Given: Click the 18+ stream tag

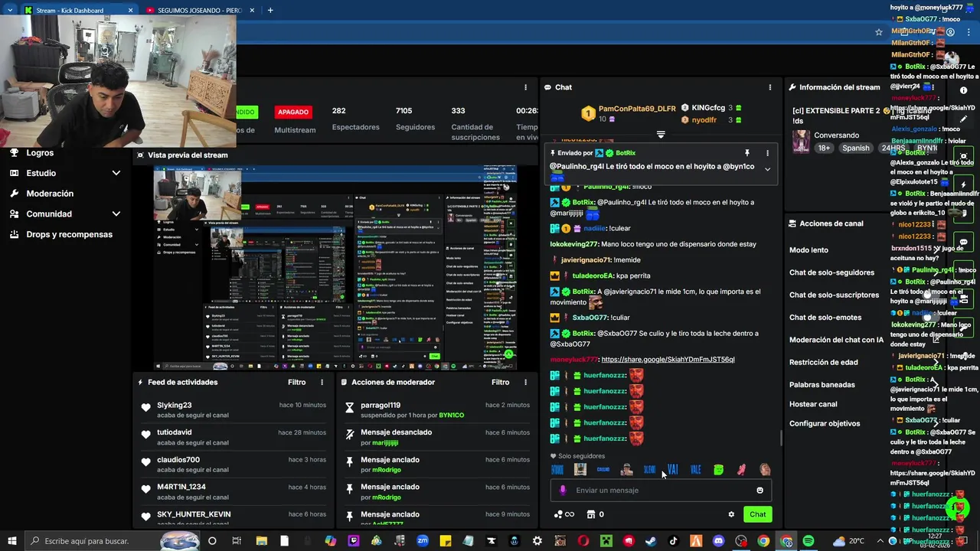Looking at the screenshot, I should 823,148.
